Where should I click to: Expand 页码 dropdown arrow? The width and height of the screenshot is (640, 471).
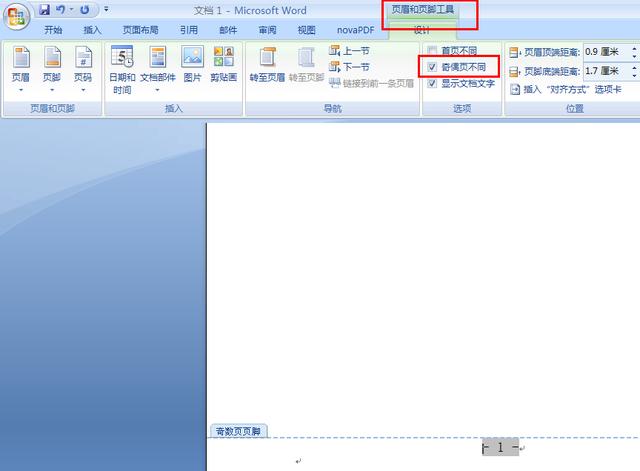coord(83,90)
